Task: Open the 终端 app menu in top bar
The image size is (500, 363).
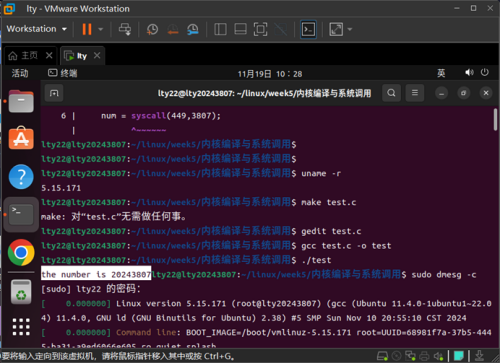Action: [x=63, y=73]
